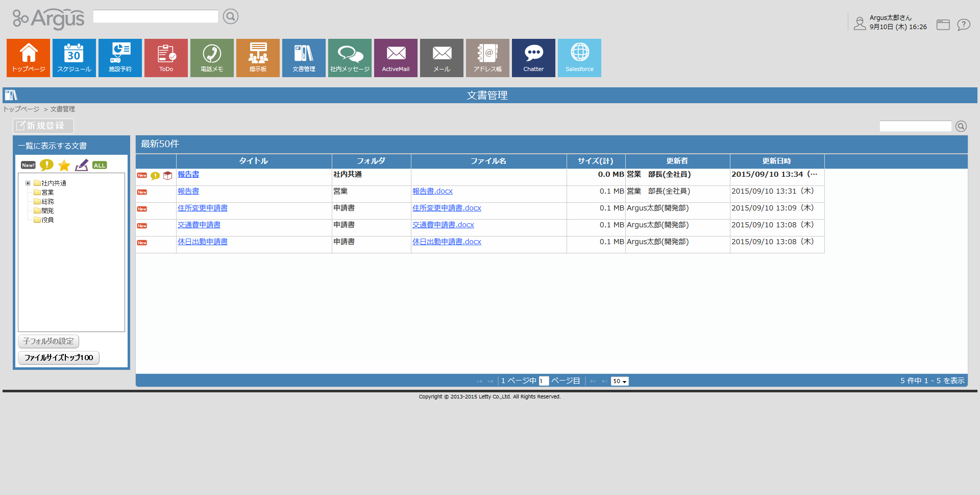This screenshot has width=980, height=495.
Task: Sort by the フォルダ column header
Action: 371,161
